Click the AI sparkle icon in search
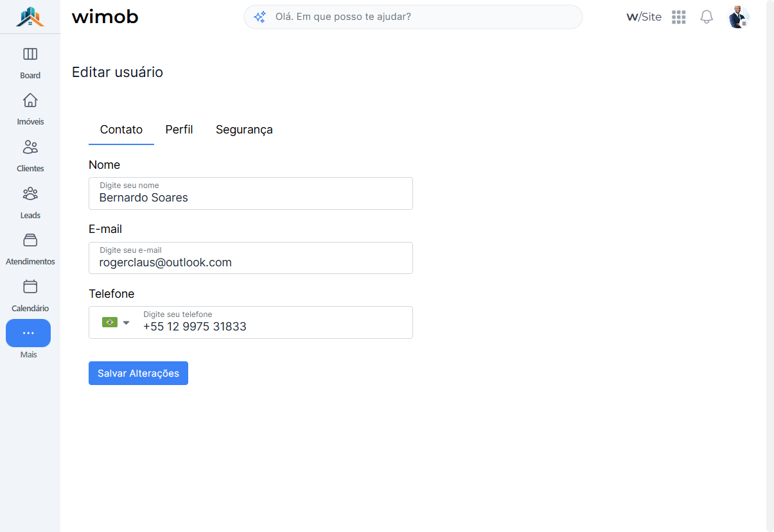This screenshot has width=774, height=532. tap(259, 17)
